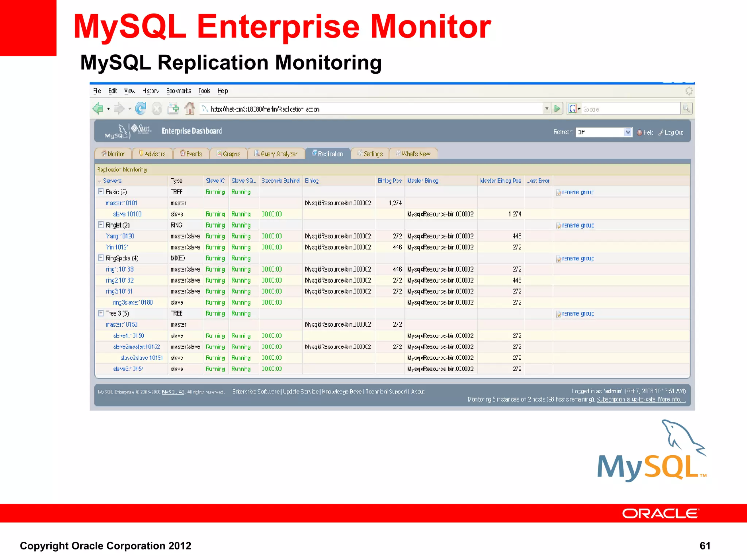
Task: Select the Replication tab
Action: 328,154
